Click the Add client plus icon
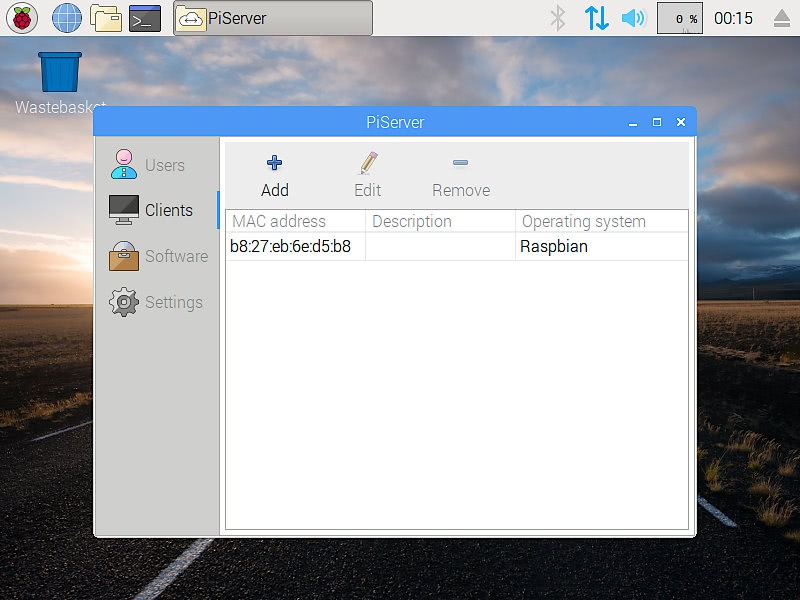Image resolution: width=800 pixels, height=600 pixels. pos(274,163)
